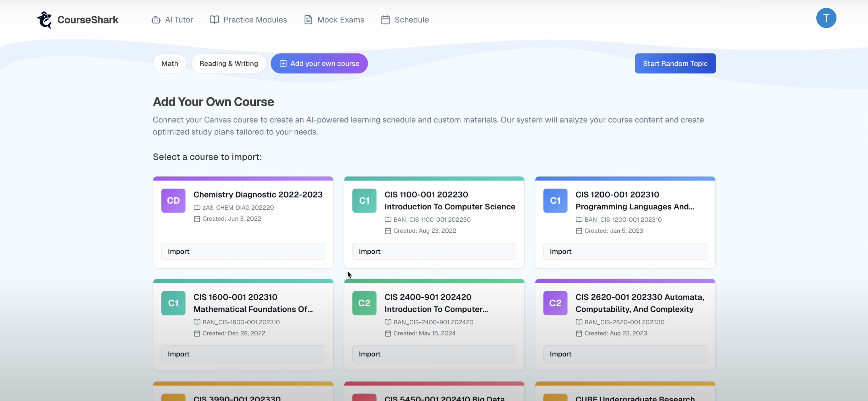This screenshot has width=868, height=401.
Task: Import CIS 1100-001 Introduction To Computer Science
Action: pos(434,251)
